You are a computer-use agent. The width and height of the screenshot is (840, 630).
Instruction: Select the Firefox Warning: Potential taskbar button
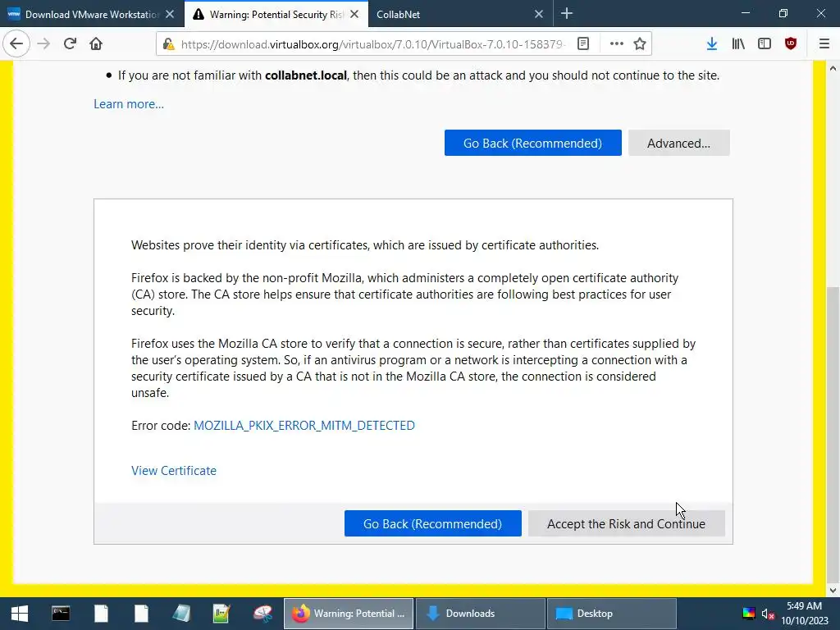348,614
